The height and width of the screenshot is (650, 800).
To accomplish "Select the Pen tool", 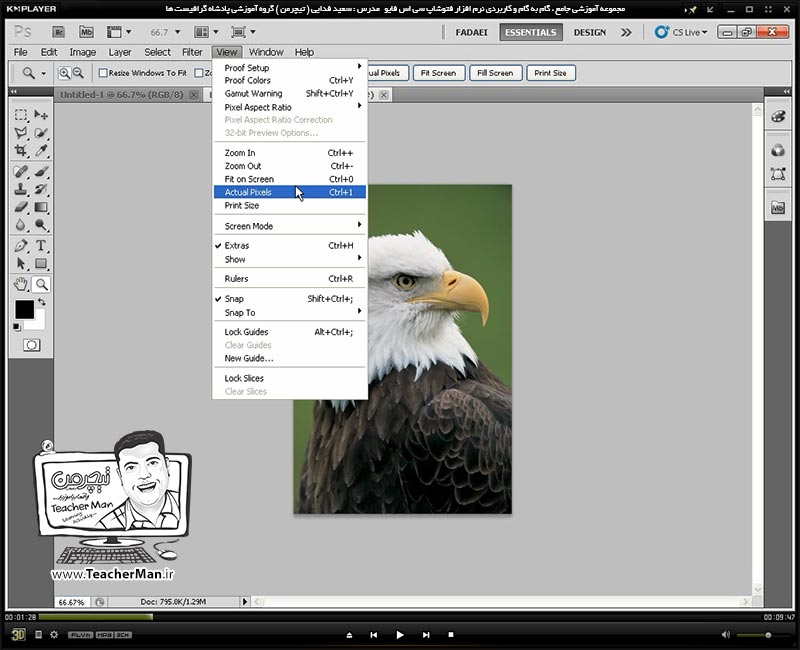I will tap(21, 245).
